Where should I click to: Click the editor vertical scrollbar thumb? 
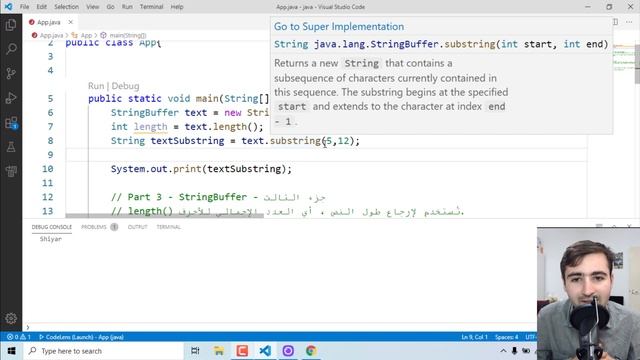pos(637,64)
